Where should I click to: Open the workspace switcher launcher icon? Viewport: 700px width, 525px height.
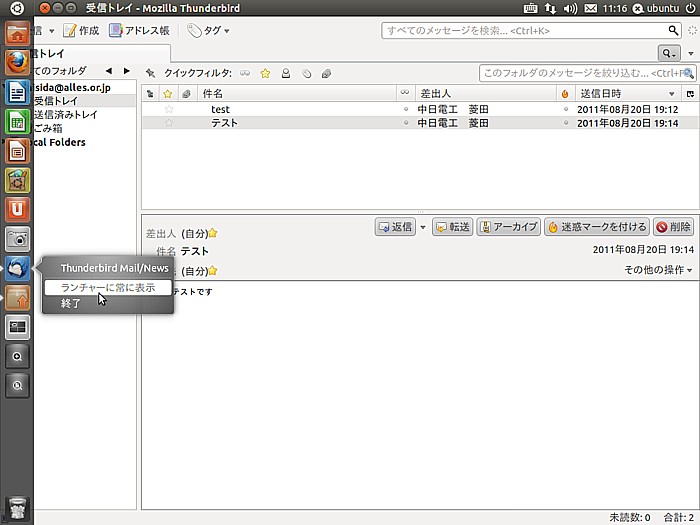[17, 328]
